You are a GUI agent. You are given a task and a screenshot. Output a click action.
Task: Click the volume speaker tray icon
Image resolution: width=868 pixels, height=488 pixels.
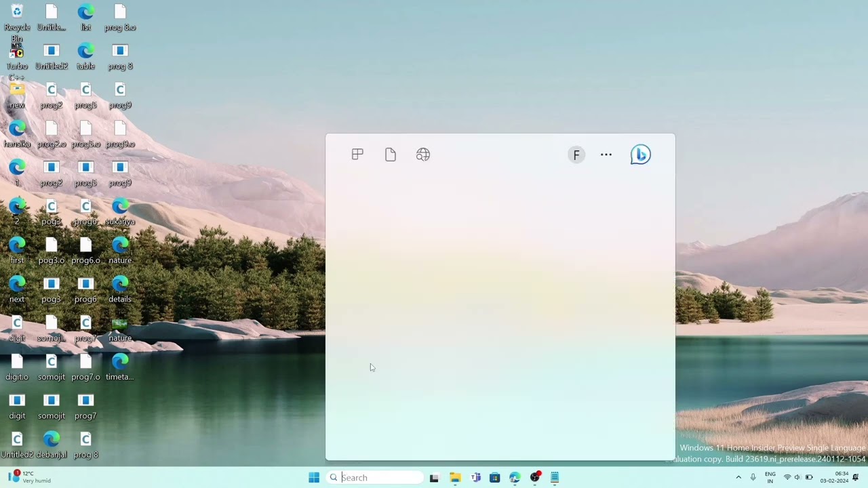797,477
